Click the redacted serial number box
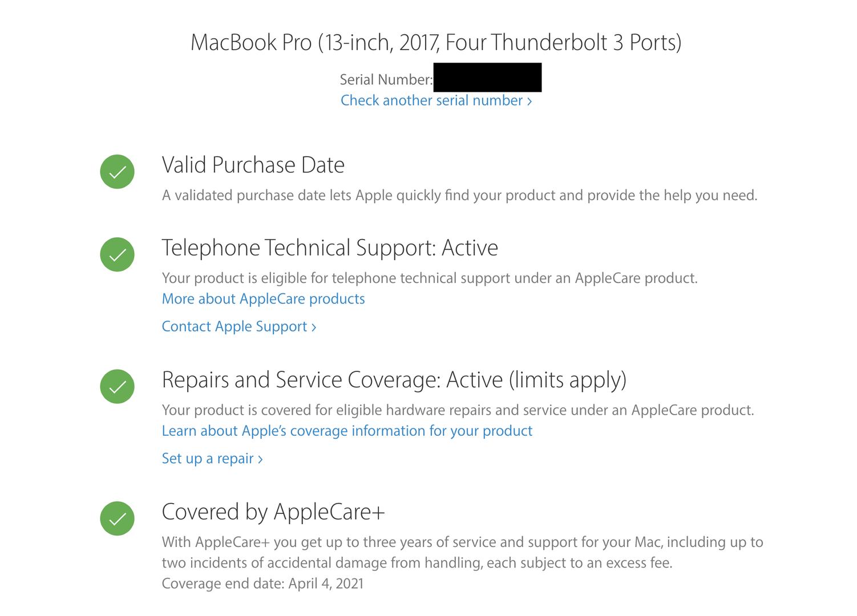 coord(487,78)
